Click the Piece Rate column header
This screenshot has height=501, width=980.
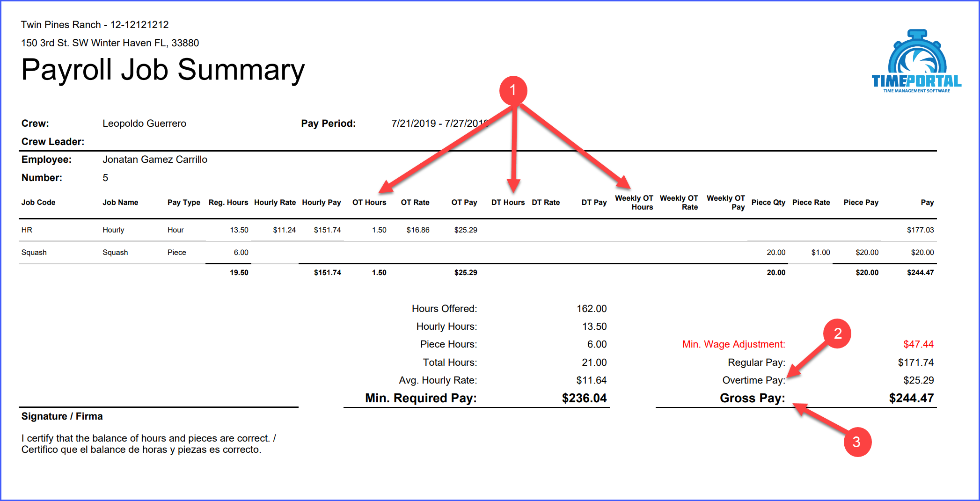811,203
